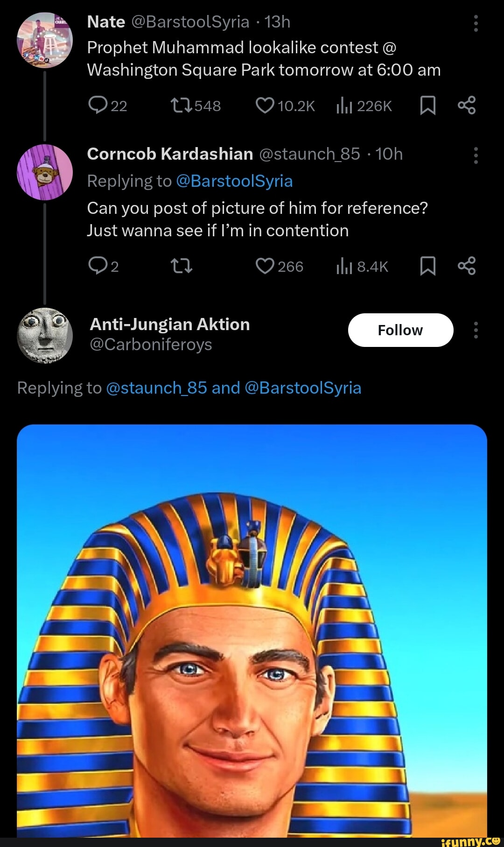Follow Anti-Jungian Aktion
Screen dimensions: 504x847
tap(400, 330)
